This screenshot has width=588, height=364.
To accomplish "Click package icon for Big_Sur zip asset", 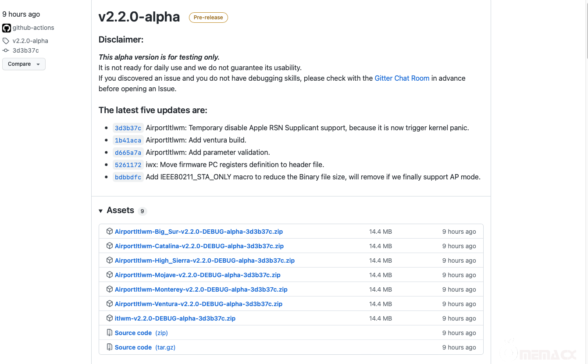I will tap(110, 231).
